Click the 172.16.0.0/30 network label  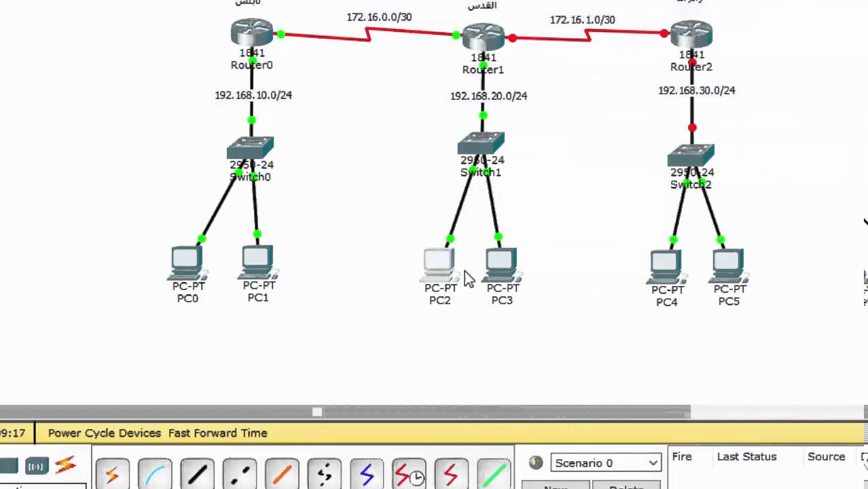[379, 17]
